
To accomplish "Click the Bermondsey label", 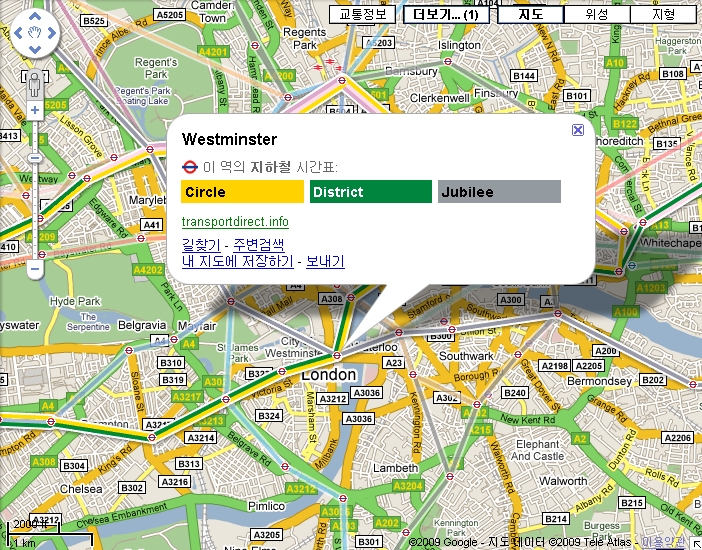I will pyautogui.click(x=599, y=381).
